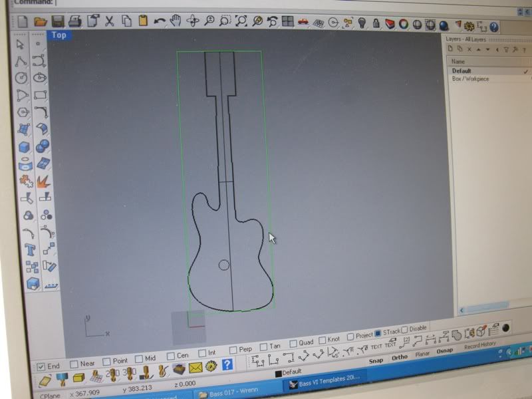Click the CPlane label in status bar
The width and height of the screenshot is (532, 399).
[50, 396]
